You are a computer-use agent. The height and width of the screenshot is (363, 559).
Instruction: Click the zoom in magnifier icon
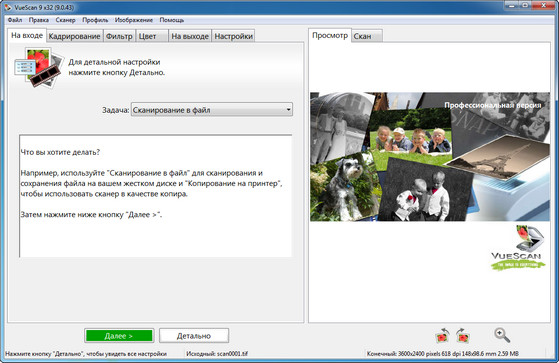[502, 335]
